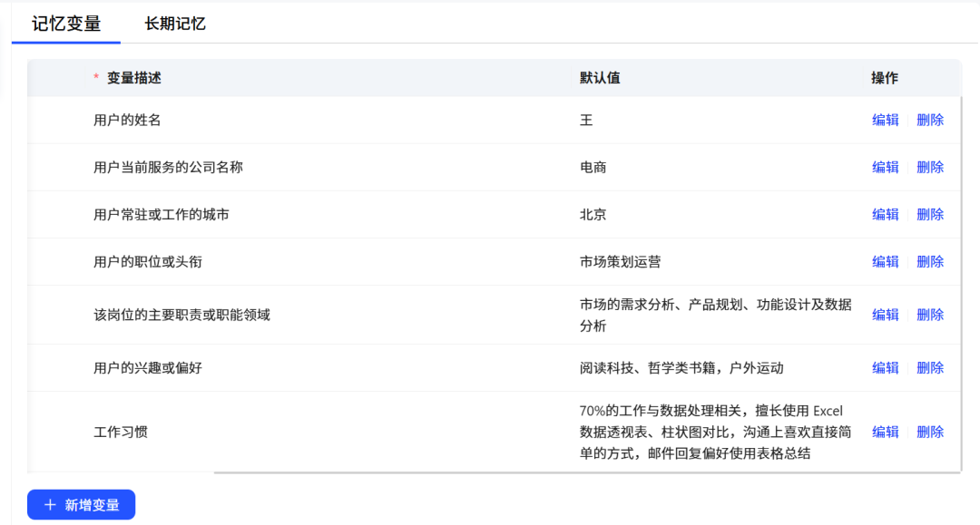This screenshot has width=980, height=525.
Task: Edit the 用户当前服务的公司名称 row
Action: [x=885, y=168]
